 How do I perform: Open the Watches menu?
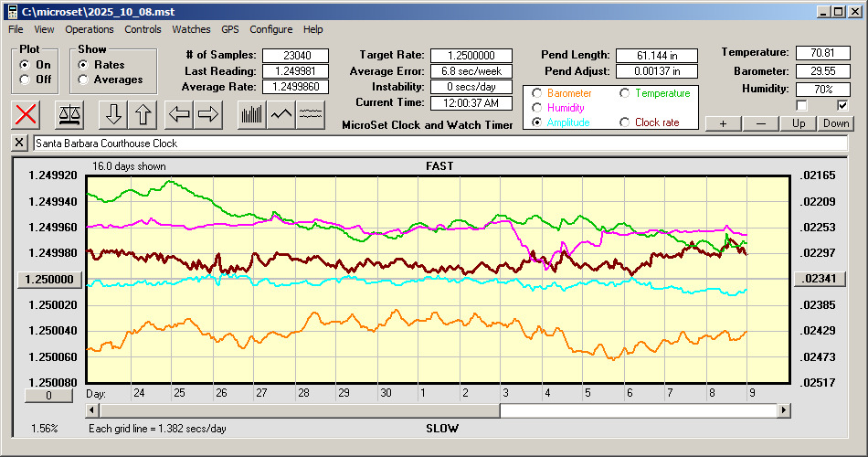pos(191,29)
